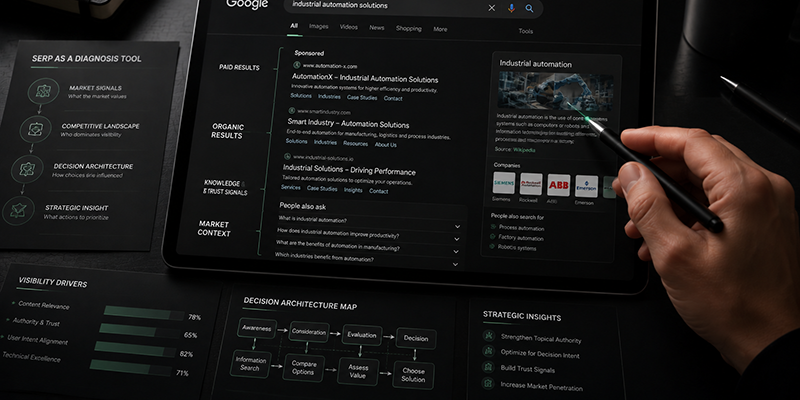Click the automation-x.com favicon
Viewport: 800px width, 400px height.
(297, 65)
